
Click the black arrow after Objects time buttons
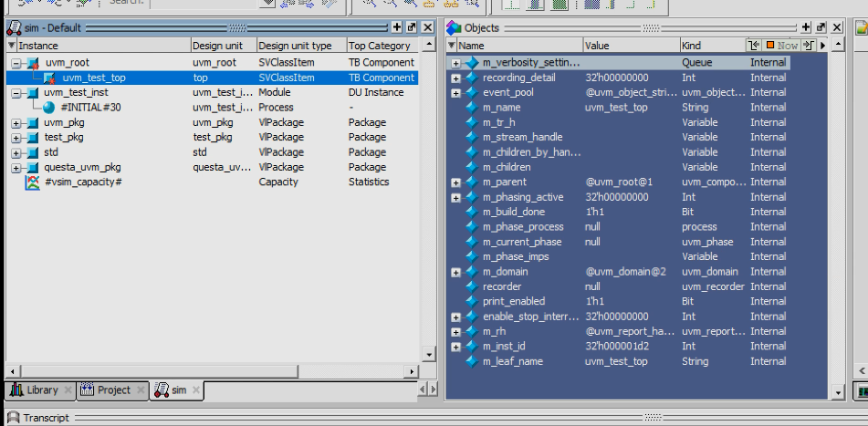(822, 46)
